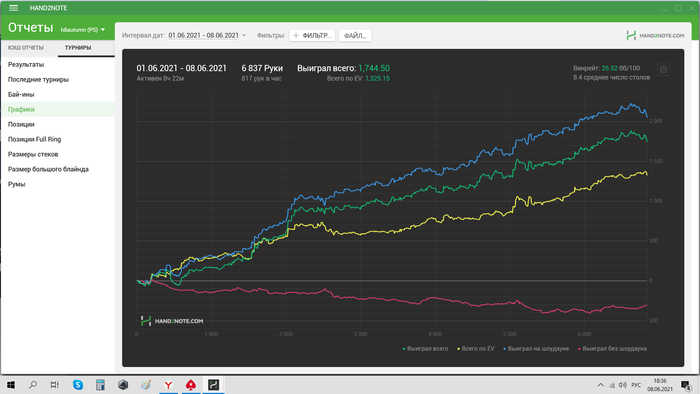700x394 pixels.
Task: Open Windows search
Action: (x=33, y=385)
